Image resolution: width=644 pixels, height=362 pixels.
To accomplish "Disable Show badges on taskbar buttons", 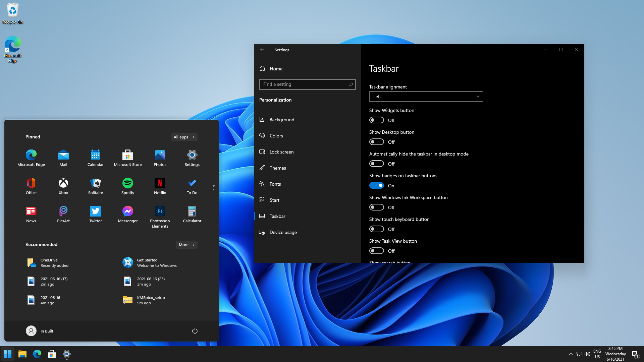I will [376, 185].
